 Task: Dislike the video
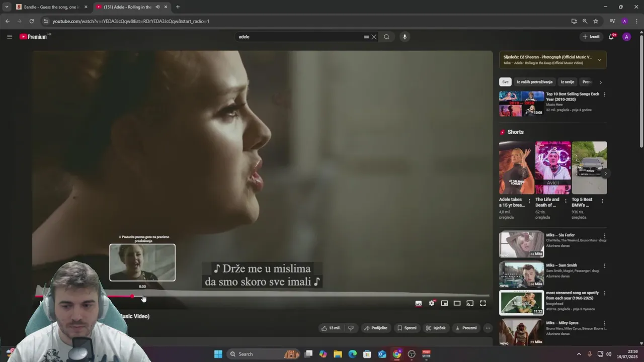click(351, 328)
